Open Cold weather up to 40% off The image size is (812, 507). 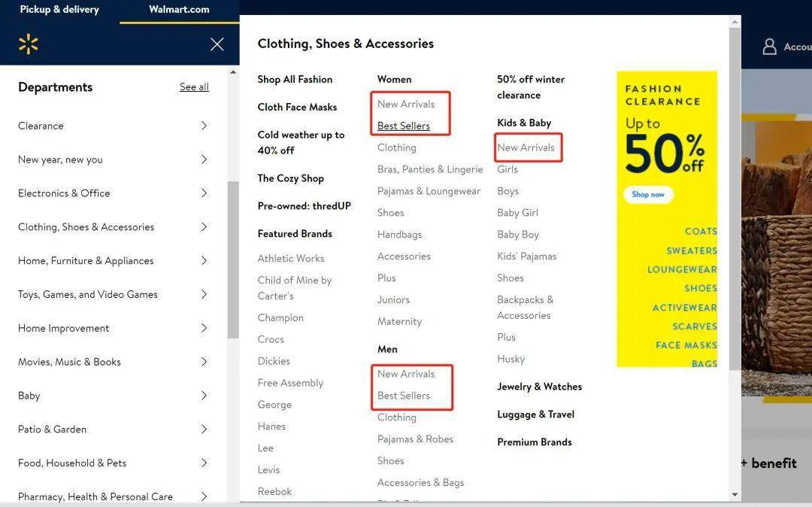[x=301, y=142]
